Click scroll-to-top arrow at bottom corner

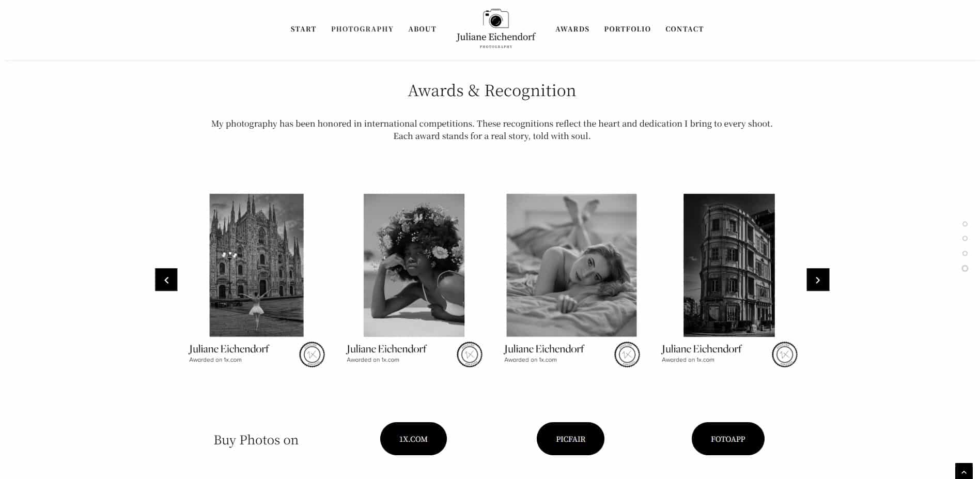click(x=963, y=471)
